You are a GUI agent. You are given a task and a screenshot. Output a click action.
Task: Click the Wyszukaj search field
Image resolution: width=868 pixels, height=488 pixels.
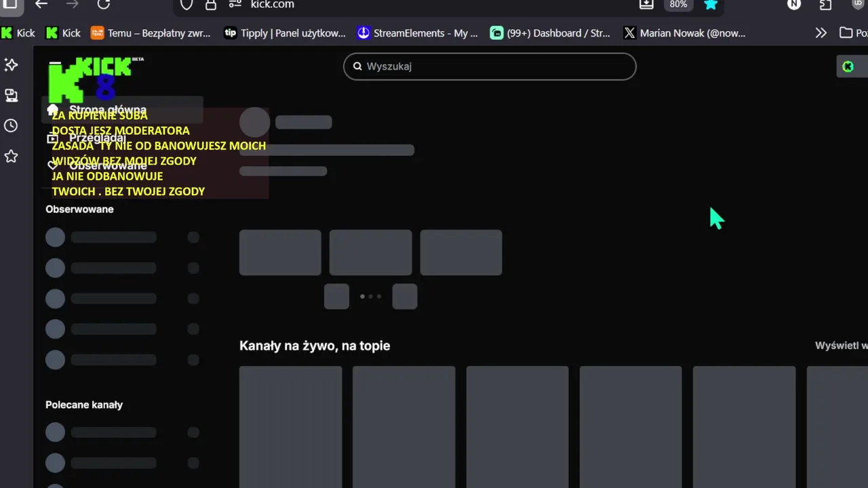tap(490, 66)
